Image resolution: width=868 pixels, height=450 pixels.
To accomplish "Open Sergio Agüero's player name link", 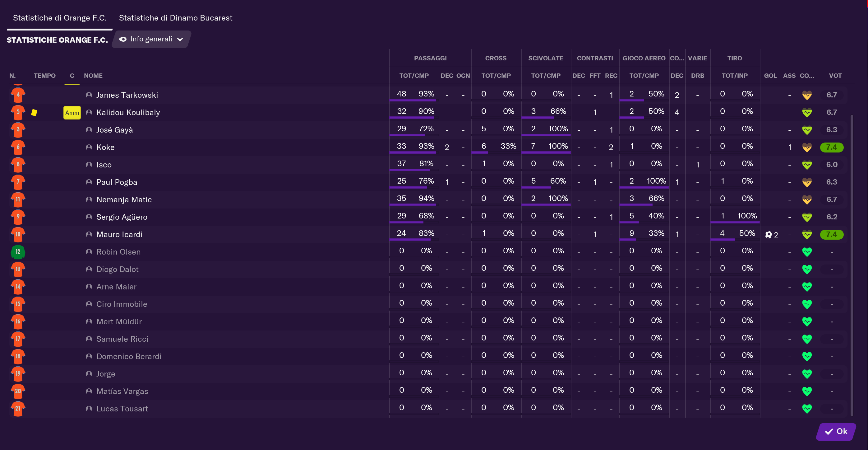I will pos(122,217).
